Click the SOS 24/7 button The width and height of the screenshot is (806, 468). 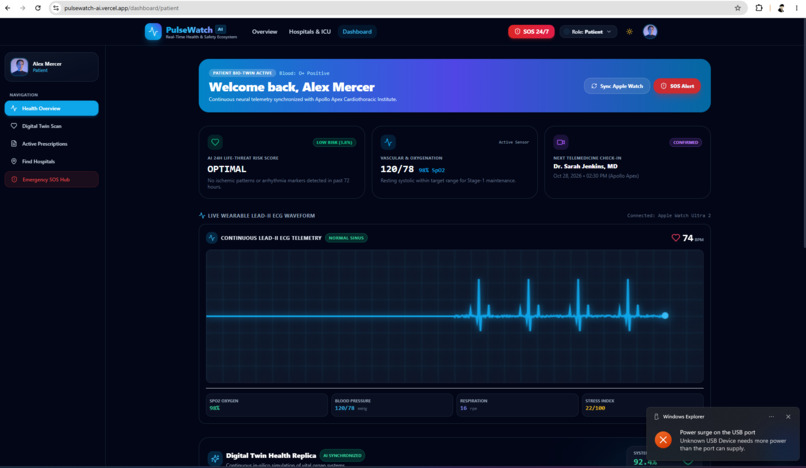pos(531,31)
